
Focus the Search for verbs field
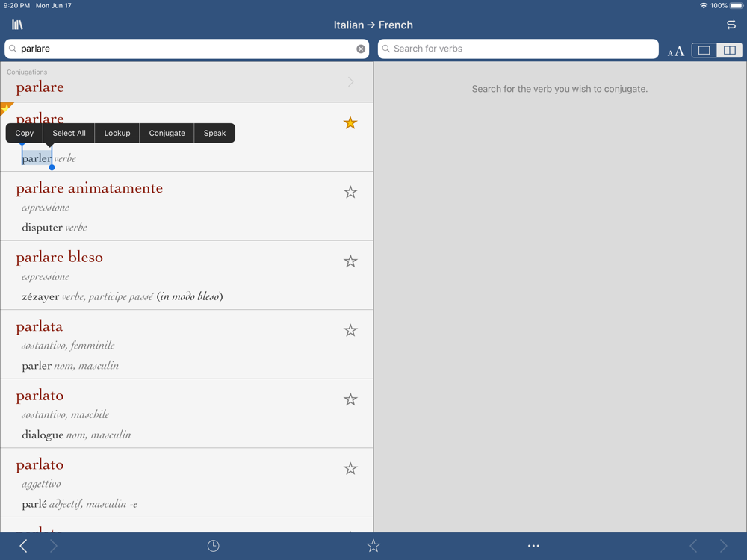click(x=518, y=49)
